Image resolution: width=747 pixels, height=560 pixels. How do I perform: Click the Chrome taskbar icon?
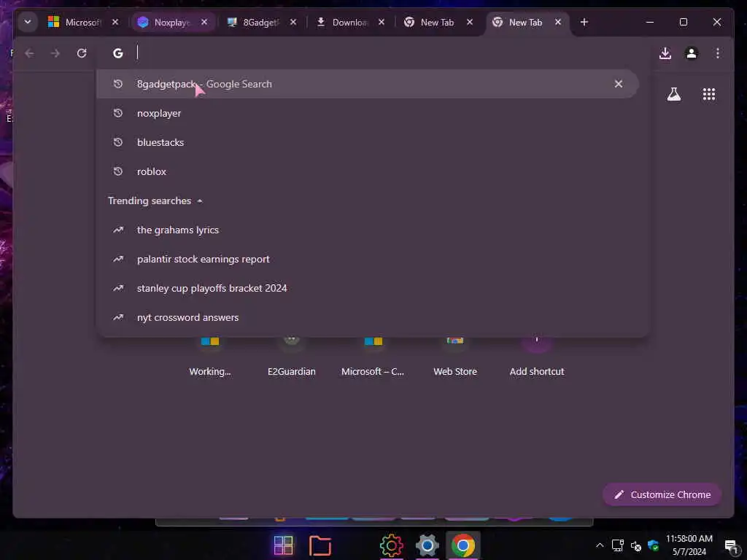463,545
